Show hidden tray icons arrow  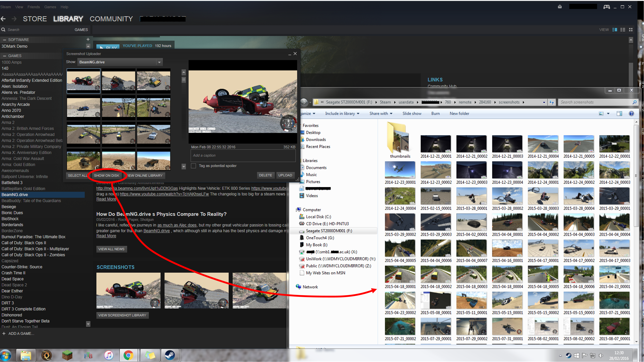coord(560,356)
